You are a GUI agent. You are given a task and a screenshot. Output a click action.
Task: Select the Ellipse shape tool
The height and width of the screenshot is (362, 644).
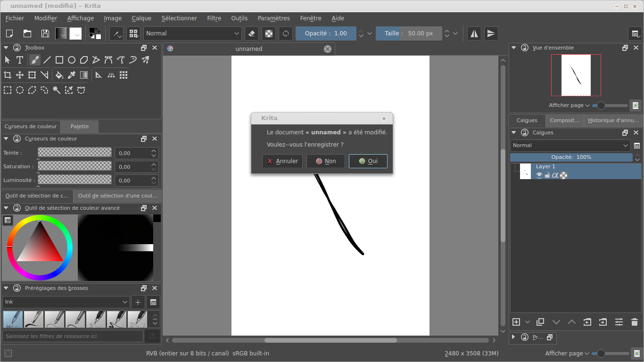(72, 60)
